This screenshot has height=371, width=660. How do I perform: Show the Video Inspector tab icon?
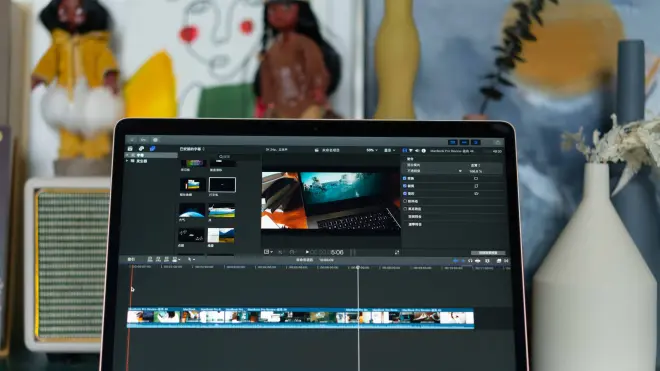pos(405,150)
